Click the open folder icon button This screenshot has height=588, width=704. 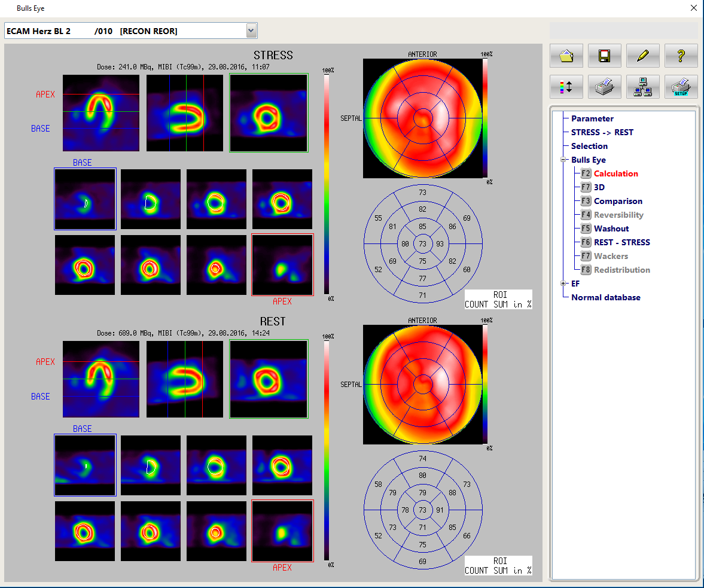566,56
